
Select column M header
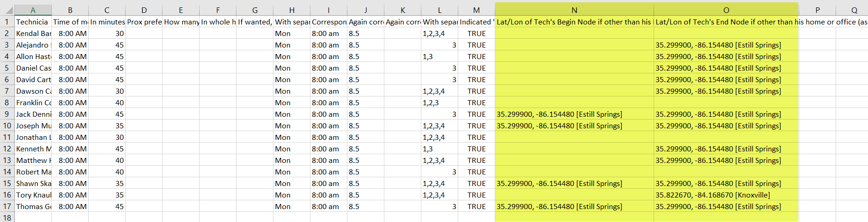[x=476, y=10]
